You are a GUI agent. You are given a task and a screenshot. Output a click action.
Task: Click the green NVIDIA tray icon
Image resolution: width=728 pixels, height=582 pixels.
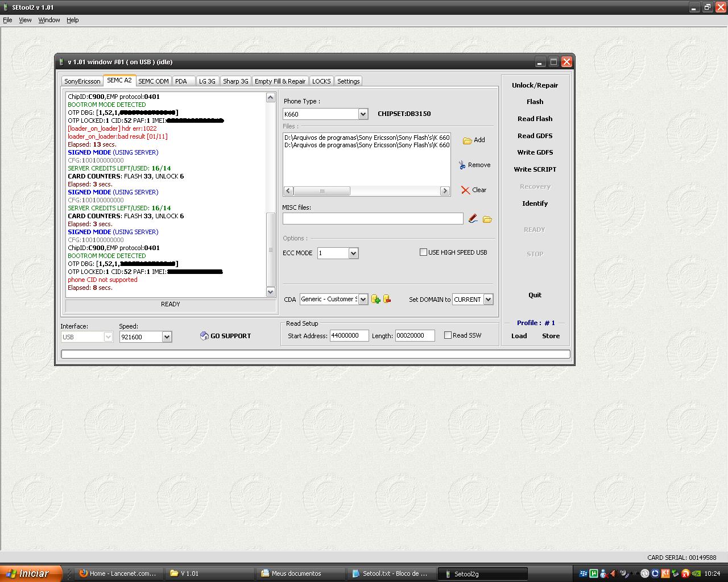coord(696,573)
